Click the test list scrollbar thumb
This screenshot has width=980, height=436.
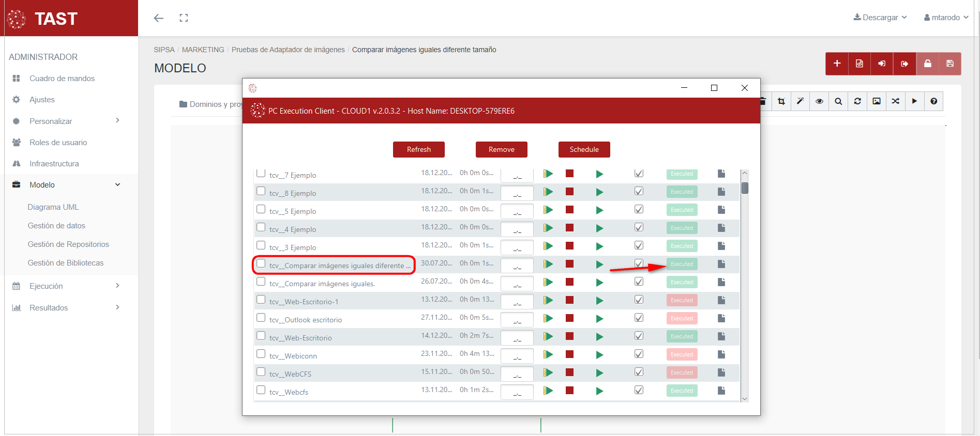745,188
